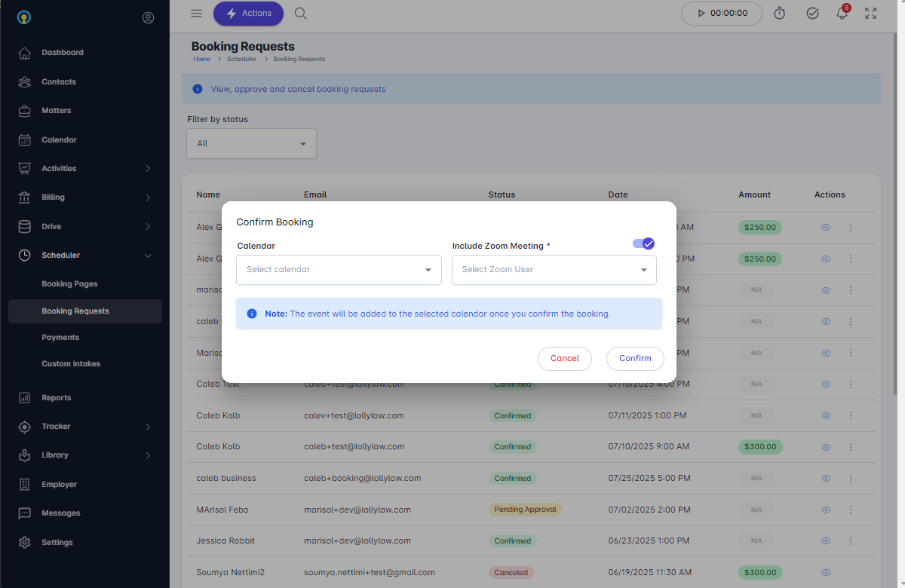The width and height of the screenshot is (905, 588).
Task: Click the app logo icon
Action: (x=24, y=17)
